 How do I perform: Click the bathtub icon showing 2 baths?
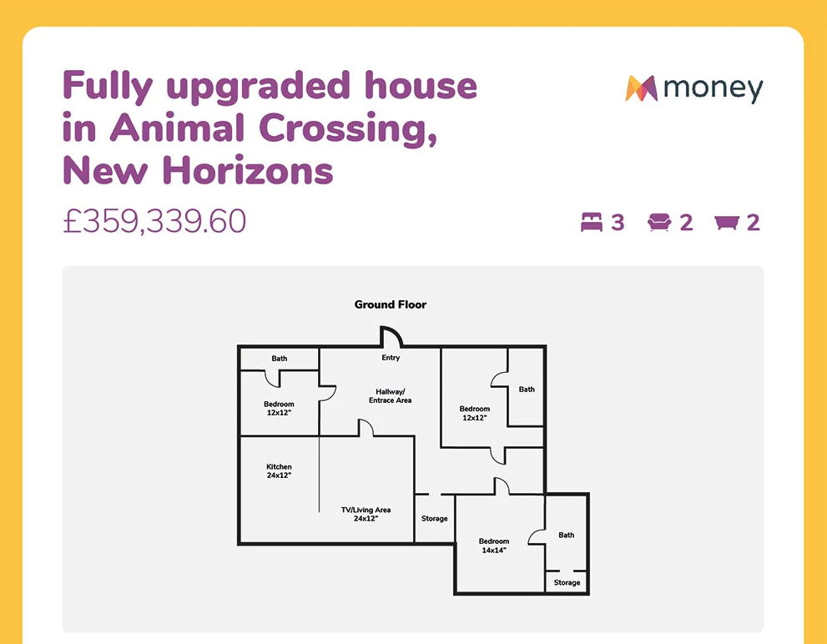pos(728,223)
